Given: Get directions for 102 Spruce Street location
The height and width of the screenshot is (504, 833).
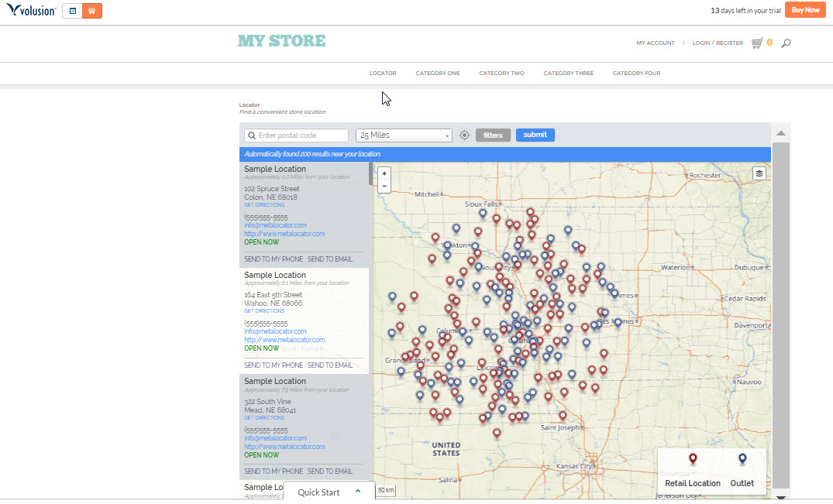Looking at the screenshot, I should coord(264,205).
